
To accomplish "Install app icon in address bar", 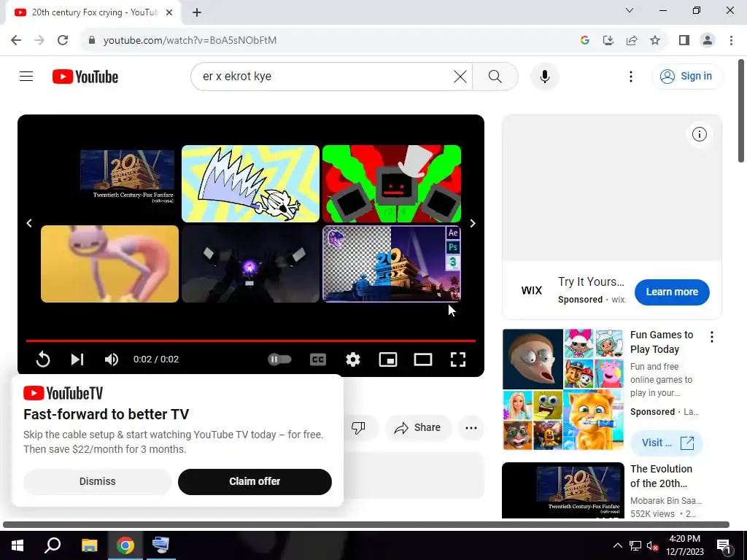I will coord(608,40).
